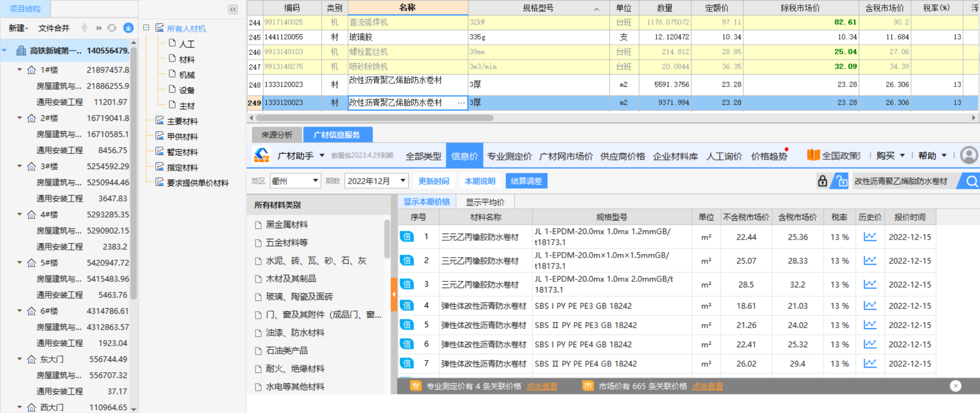Select the 广材网市场价 tab
Viewport: 980px width, 413px height.
point(566,156)
